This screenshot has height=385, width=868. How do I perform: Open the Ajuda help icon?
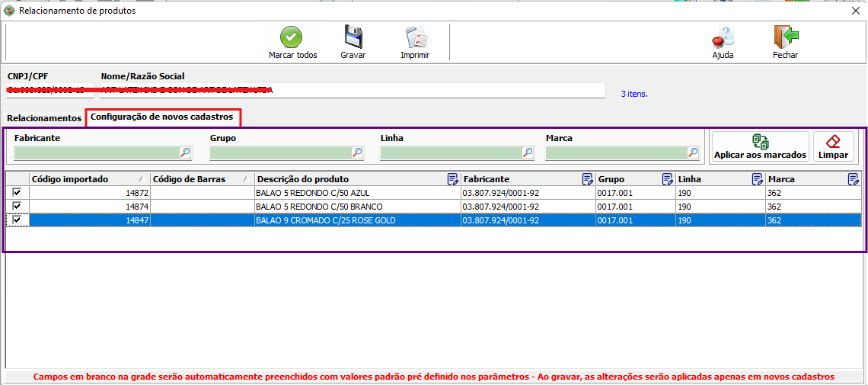[723, 37]
